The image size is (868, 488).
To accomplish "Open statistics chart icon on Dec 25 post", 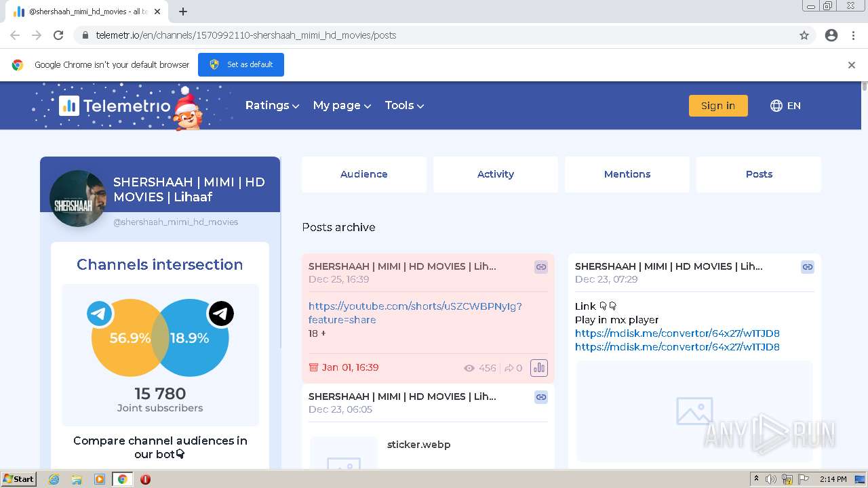I will click(539, 368).
